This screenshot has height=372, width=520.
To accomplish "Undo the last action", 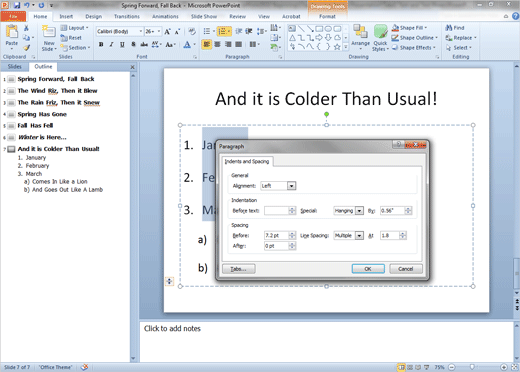I will click(27, 5).
